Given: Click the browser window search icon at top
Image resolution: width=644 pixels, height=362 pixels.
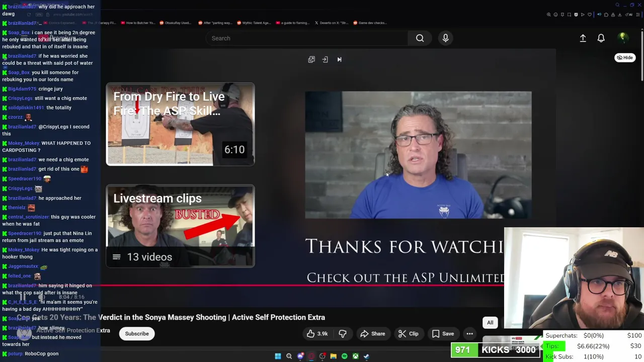Looking at the screenshot, I should click(x=617, y=5).
